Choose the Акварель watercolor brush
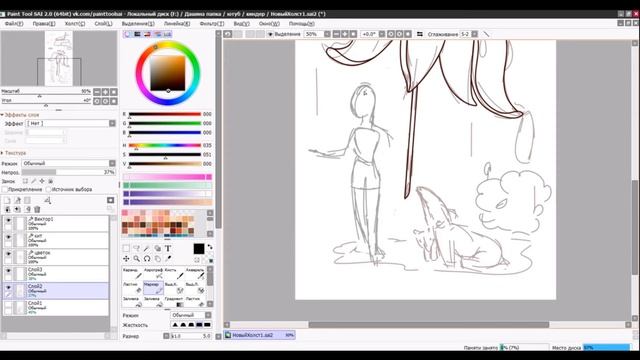The height and width of the screenshot is (360, 640). pos(195,274)
